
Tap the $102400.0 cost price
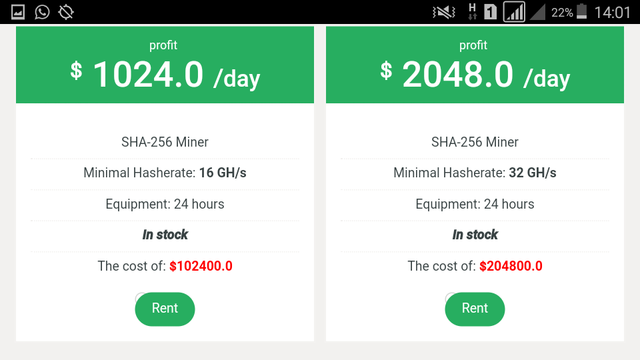tap(201, 266)
